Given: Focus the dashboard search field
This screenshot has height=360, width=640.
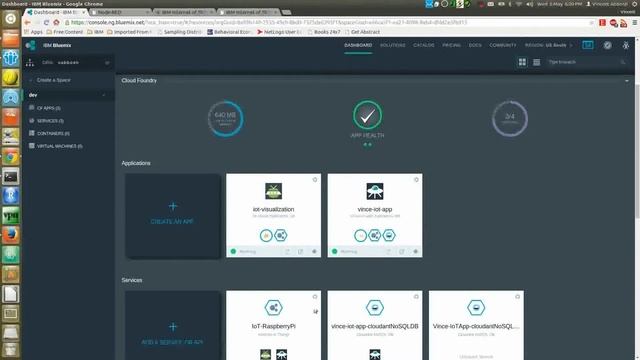Looking at the screenshot, I should [586, 62].
